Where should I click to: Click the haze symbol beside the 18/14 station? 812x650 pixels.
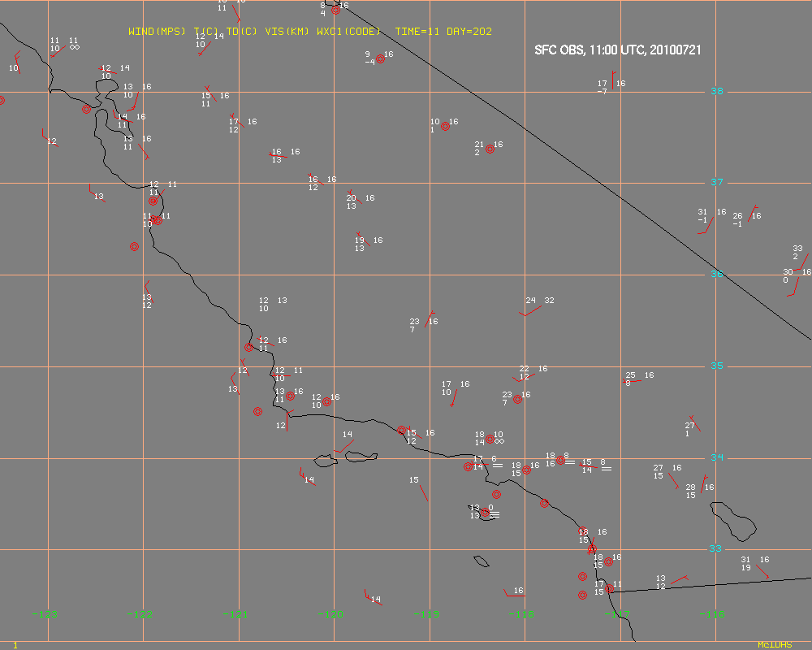pyautogui.click(x=499, y=442)
